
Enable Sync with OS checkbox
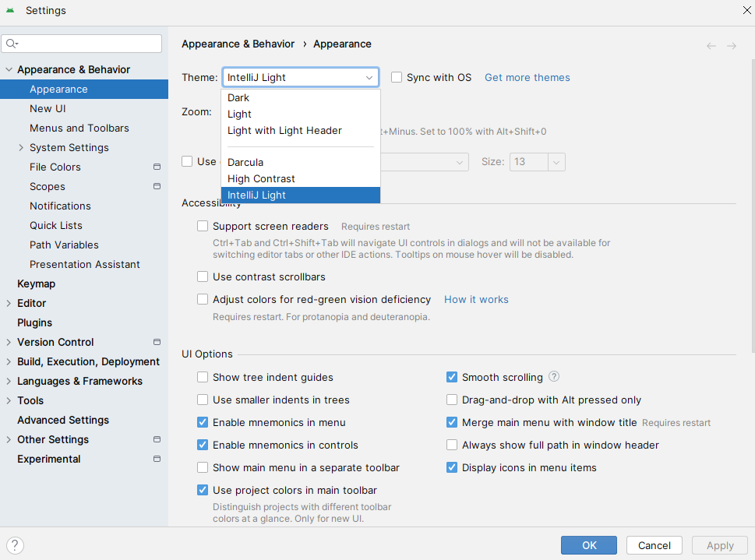397,77
